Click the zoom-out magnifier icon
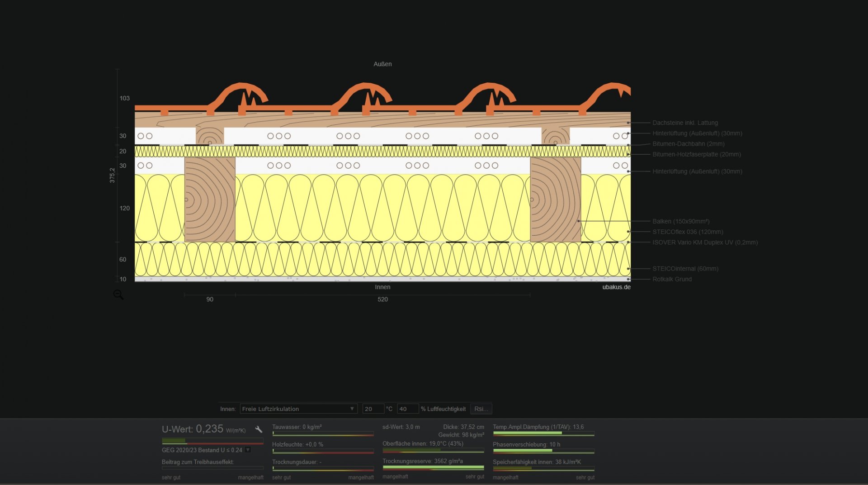 [118, 295]
